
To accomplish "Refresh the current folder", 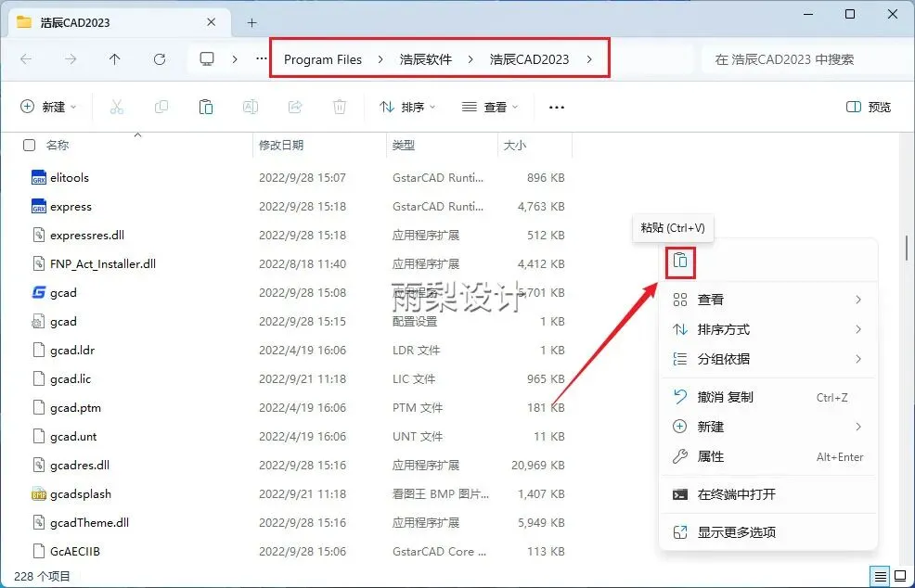I will 160,59.
